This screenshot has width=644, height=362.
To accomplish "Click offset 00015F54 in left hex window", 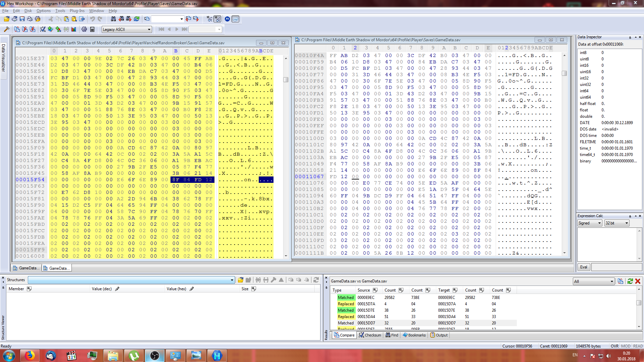I will 30,179.
